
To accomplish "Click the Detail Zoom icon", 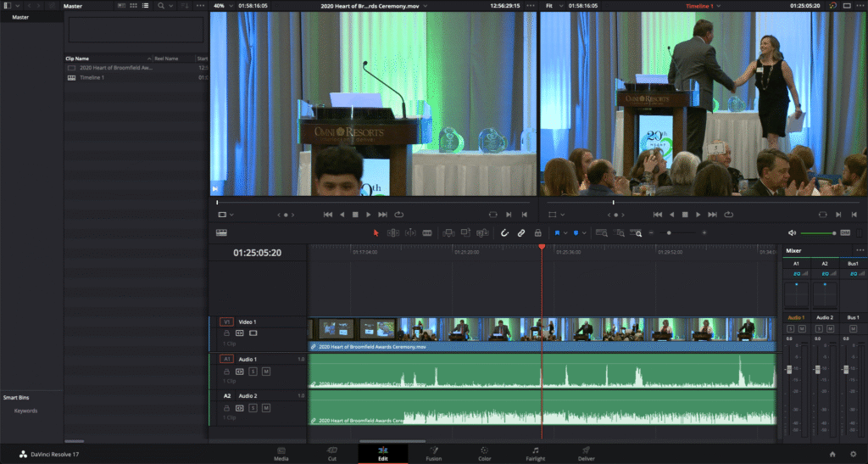I will tap(620, 233).
